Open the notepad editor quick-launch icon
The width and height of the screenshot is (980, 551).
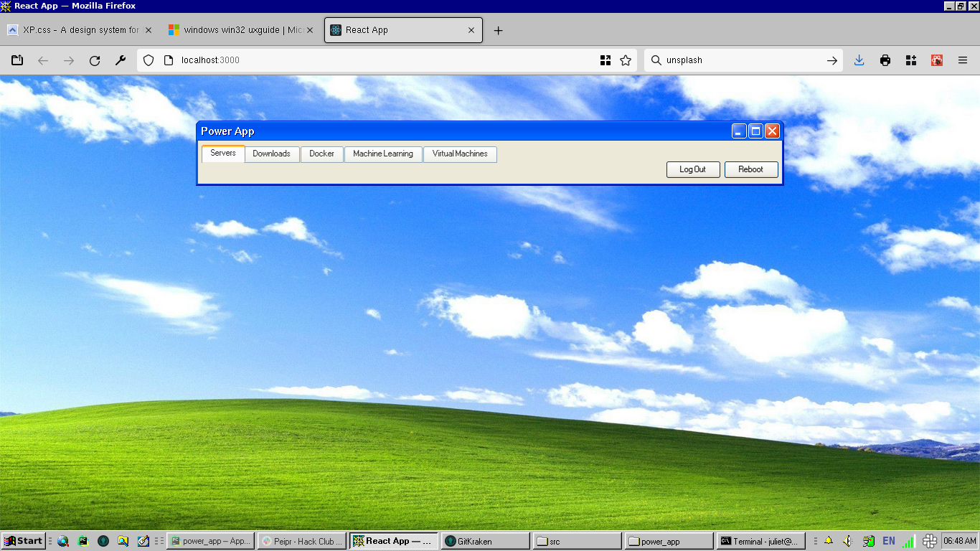(x=143, y=541)
